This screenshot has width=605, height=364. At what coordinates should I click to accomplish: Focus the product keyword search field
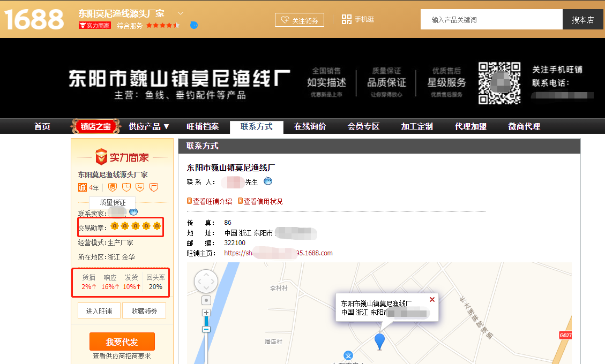491,20
